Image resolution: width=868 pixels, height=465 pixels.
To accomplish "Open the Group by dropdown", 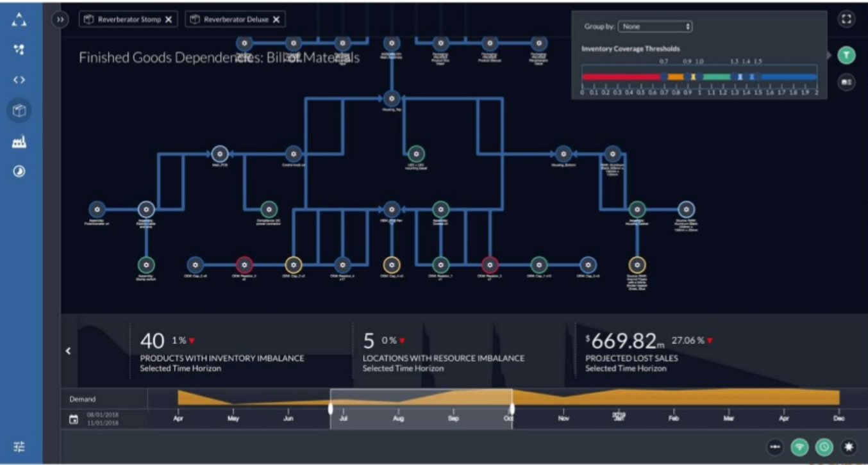I will (x=655, y=27).
